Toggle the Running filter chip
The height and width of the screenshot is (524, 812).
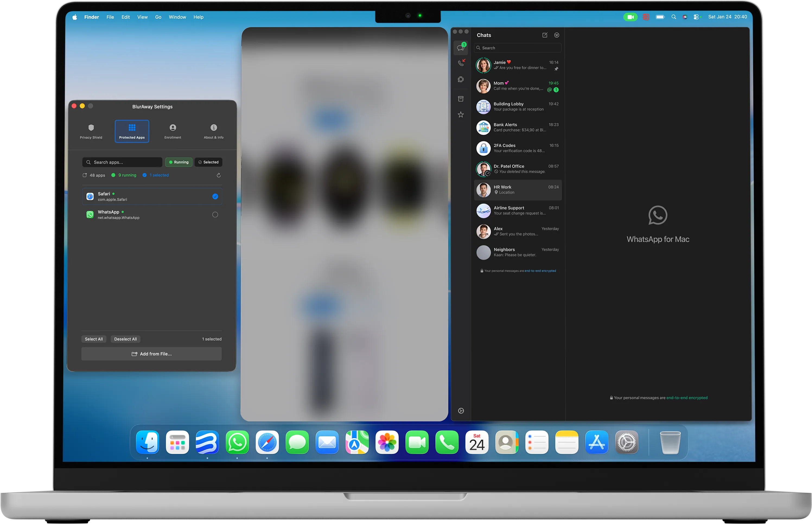tap(179, 162)
